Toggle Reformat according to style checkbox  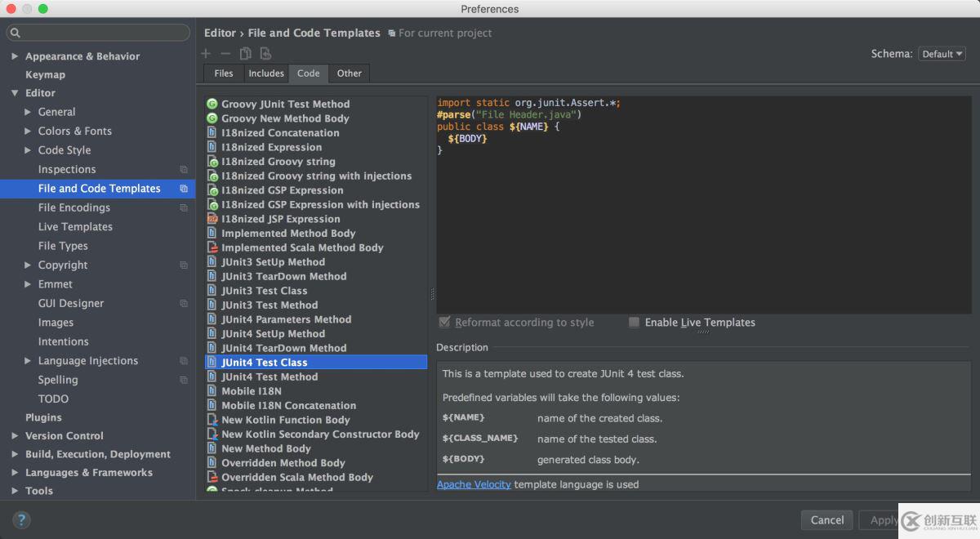pyautogui.click(x=444, y=323)
